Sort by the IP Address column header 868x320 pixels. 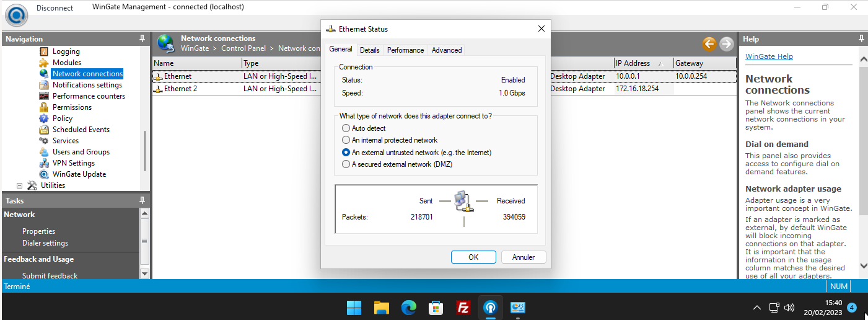(633, 63)
